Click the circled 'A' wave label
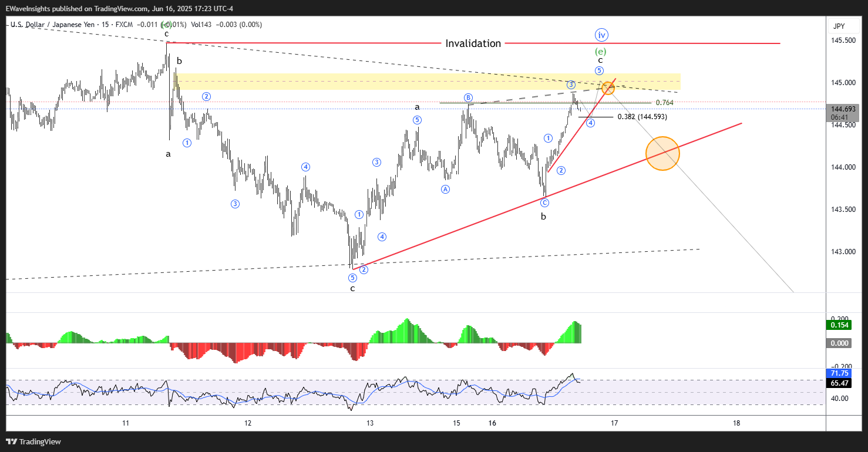 pos(446,189)
